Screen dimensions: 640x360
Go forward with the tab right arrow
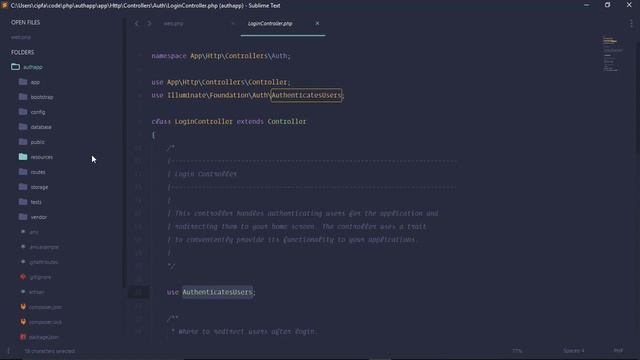(149, 24)
